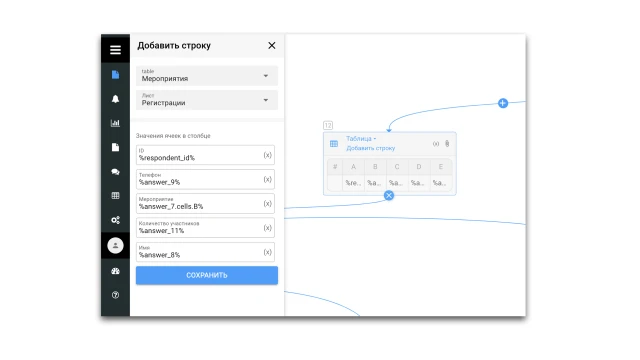Open the Таблица dropdown in the node header
Screen dimensions: 640x360
(x=361, y=139)
